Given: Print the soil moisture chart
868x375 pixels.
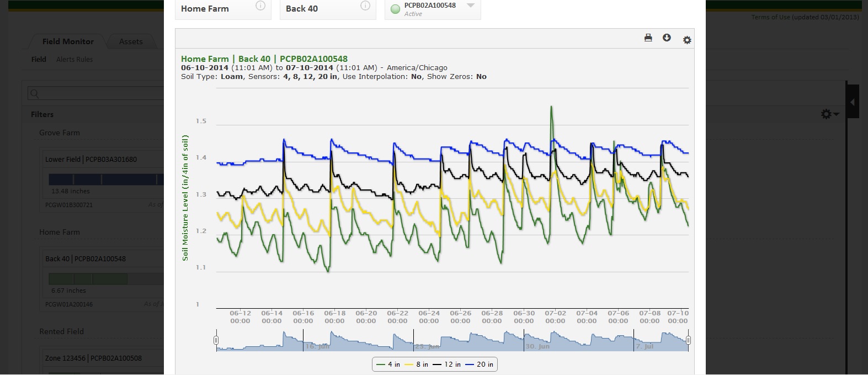Looking at the screenshot, I should (648, 38).
